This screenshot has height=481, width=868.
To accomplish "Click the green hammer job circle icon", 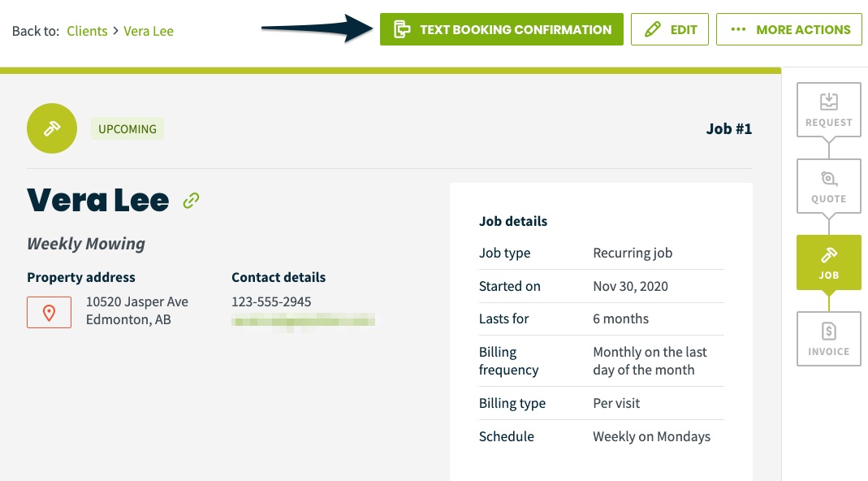I will [52, 128].
